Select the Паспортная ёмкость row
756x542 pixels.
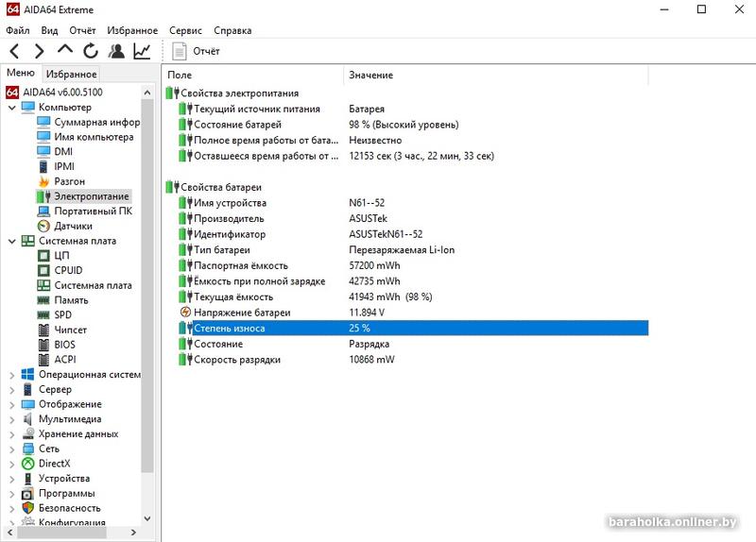point(413,265)
